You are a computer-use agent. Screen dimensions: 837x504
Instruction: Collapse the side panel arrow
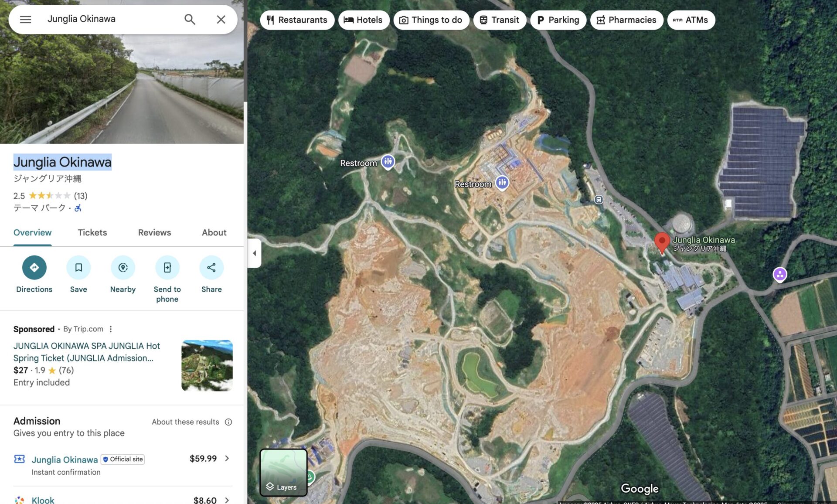point(255,253)
